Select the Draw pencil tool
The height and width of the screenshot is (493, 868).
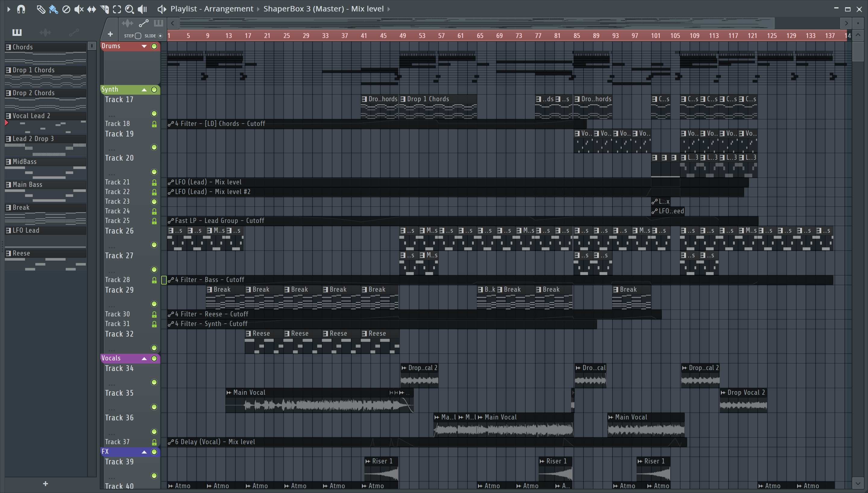pos(41,9)
